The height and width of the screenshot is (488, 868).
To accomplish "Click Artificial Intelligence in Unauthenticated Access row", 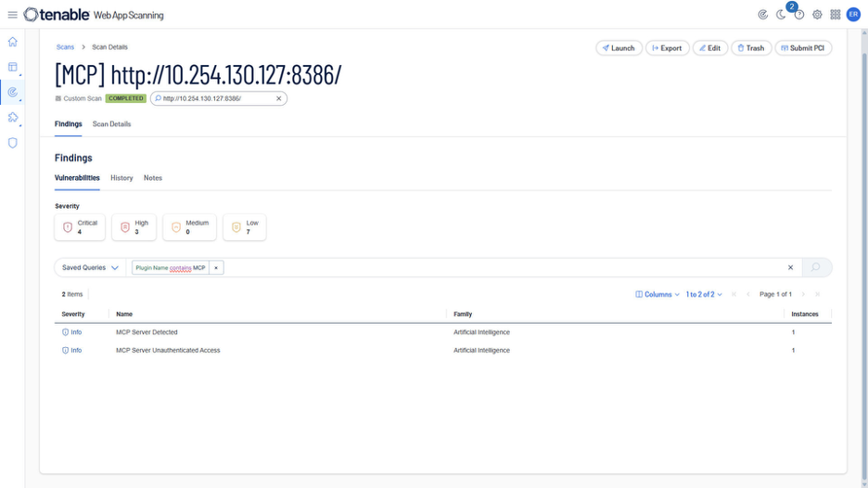I will 481,350.
